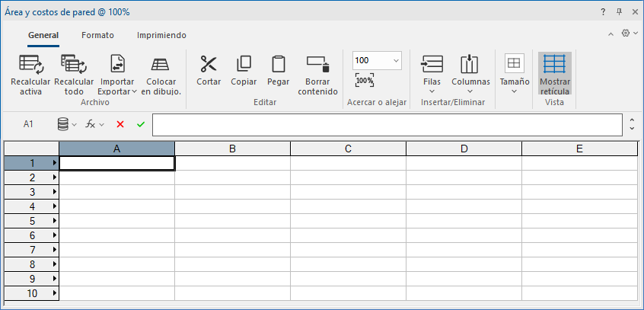Click the Pegar clipboard icon
This screenshot has height=310, width=644.
pos(279,64)
